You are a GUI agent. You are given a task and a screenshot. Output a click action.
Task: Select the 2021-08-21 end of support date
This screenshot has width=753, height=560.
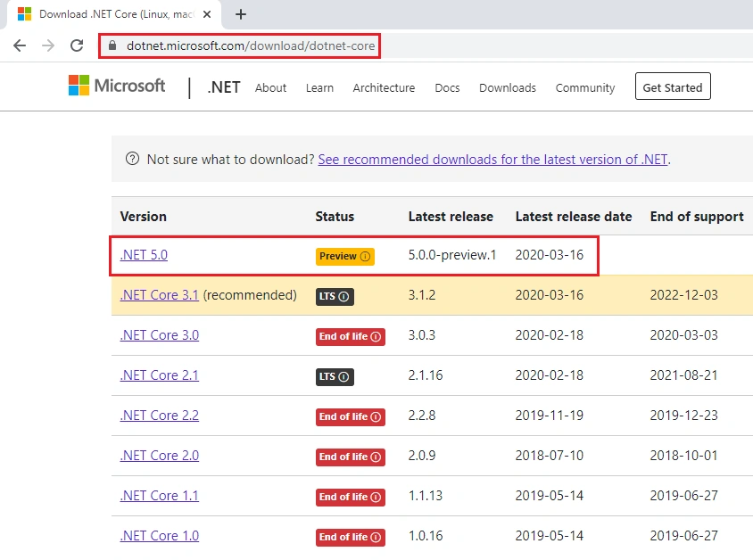point(683,375)
